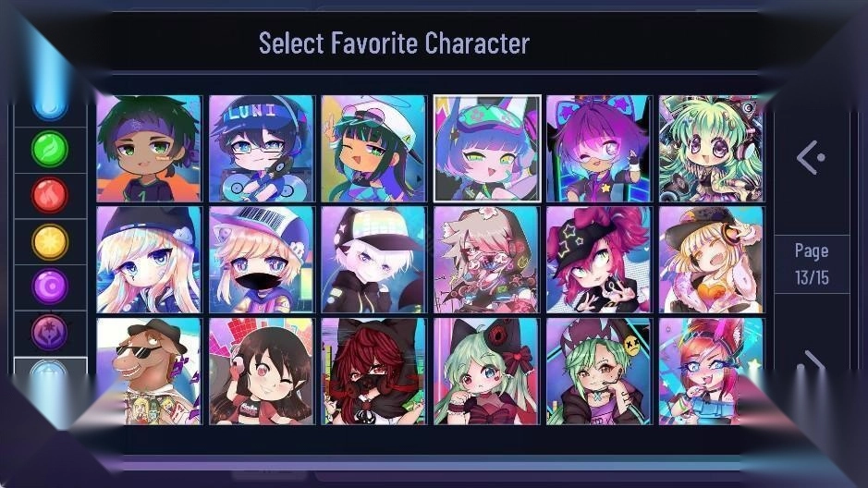
Task: Select the green-haired girl with headphones
Action: coord(712,148)
